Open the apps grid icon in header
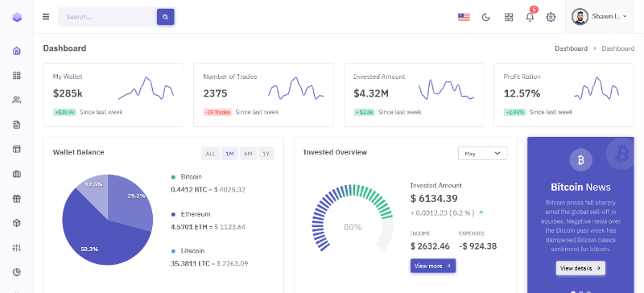Screen dimensions: 644x293 [x=509, y=17]
